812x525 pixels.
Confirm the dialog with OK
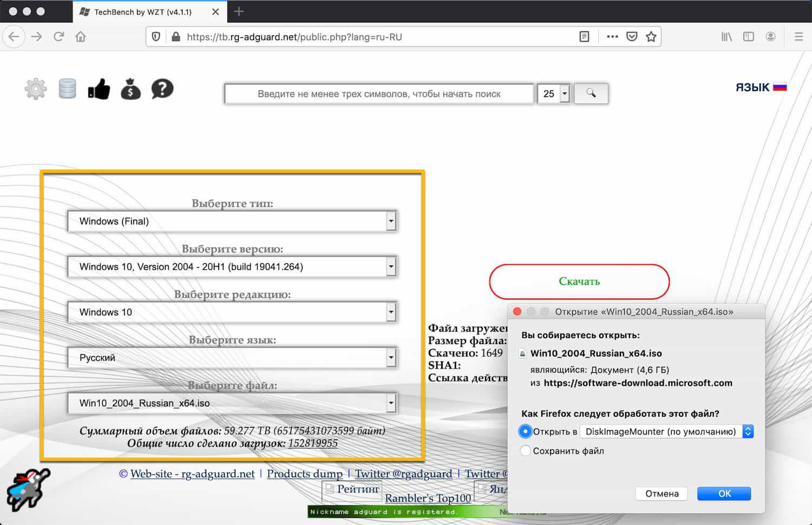coord(724,494)
